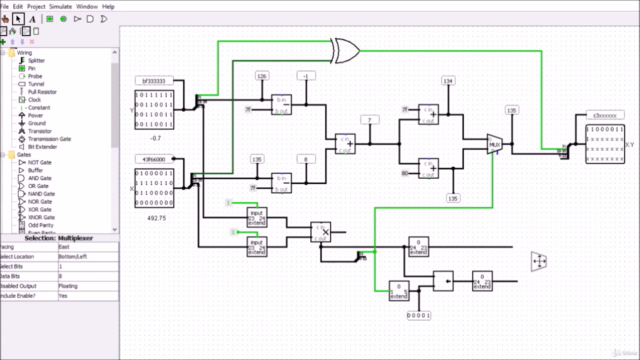Open the Window menu
This screenshot has height=360, width=640.
tap(87, 7)
